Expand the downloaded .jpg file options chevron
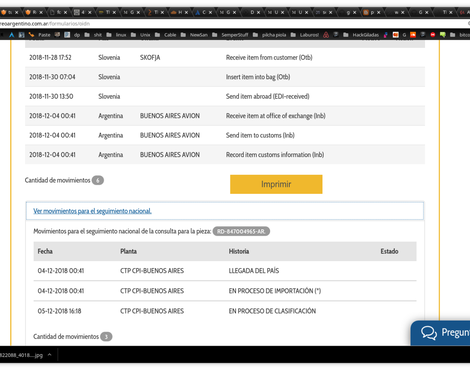 50,355
